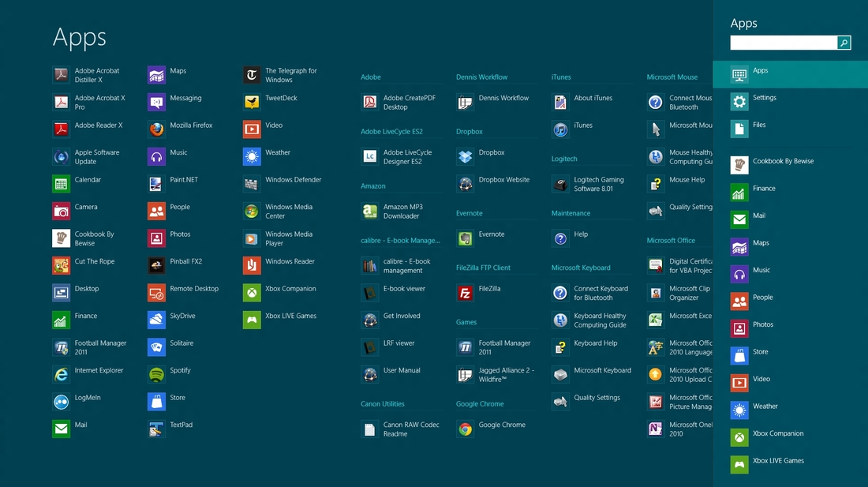Open the Mozilla Firefox icon
Screen dimensions: 868x487
[x=156, y=129]
